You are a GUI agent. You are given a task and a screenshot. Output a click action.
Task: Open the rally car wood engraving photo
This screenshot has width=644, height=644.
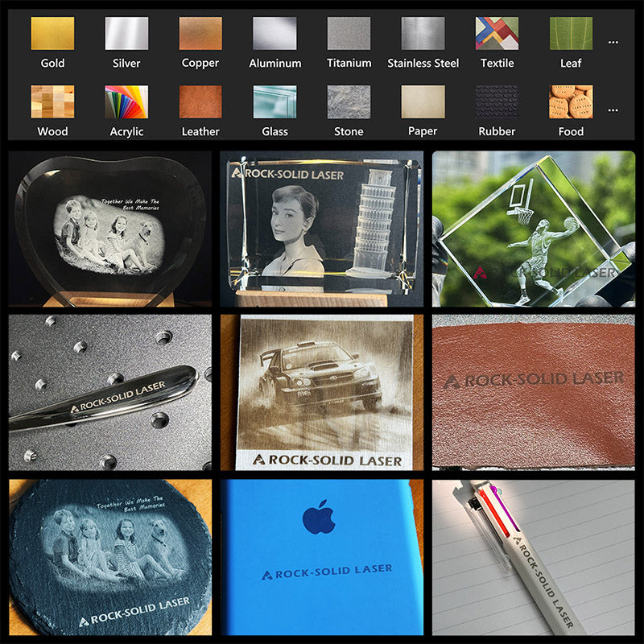click(322, 392)
